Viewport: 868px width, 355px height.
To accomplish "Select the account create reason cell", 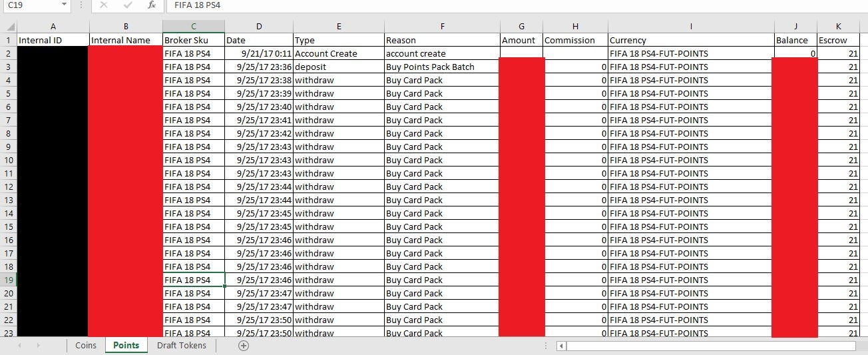I will (x=442, y=53).
